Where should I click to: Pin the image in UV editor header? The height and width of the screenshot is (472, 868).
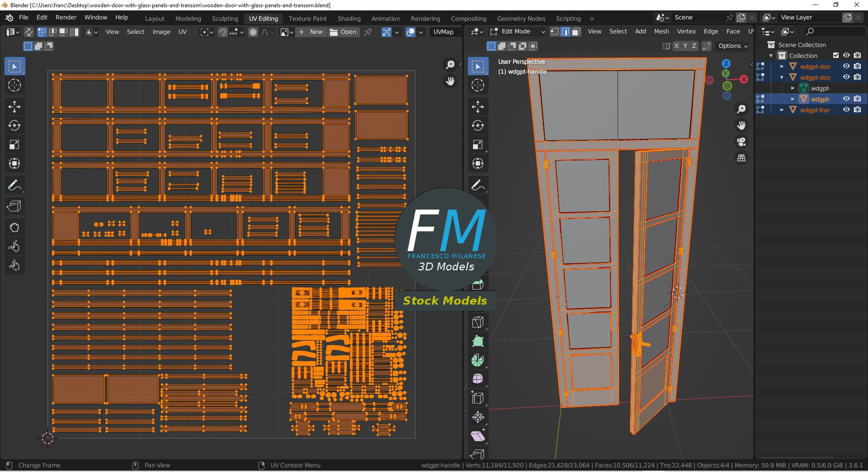point(368,32)
